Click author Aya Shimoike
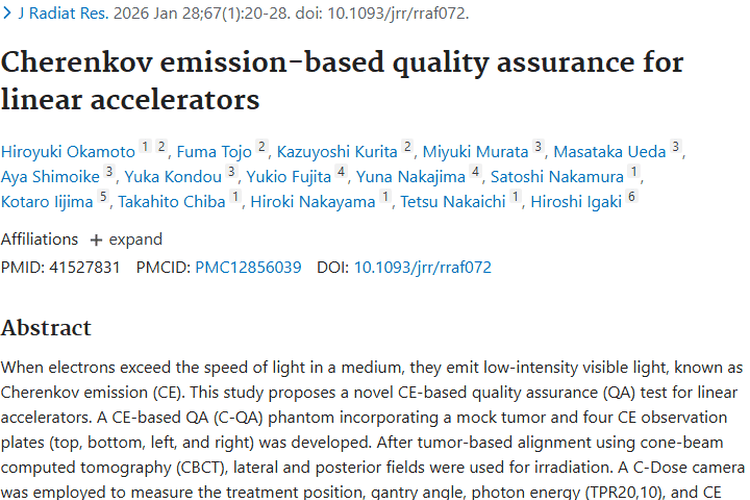750x500 pixels. [51, 177]
